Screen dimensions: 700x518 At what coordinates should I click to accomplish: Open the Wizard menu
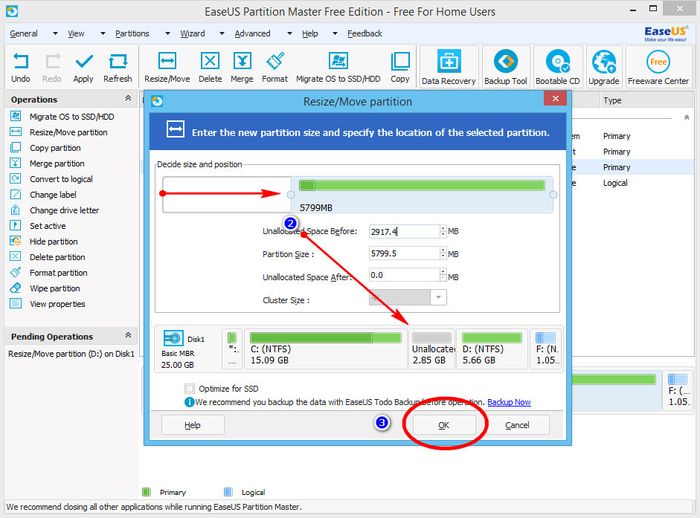click(192, 33)
